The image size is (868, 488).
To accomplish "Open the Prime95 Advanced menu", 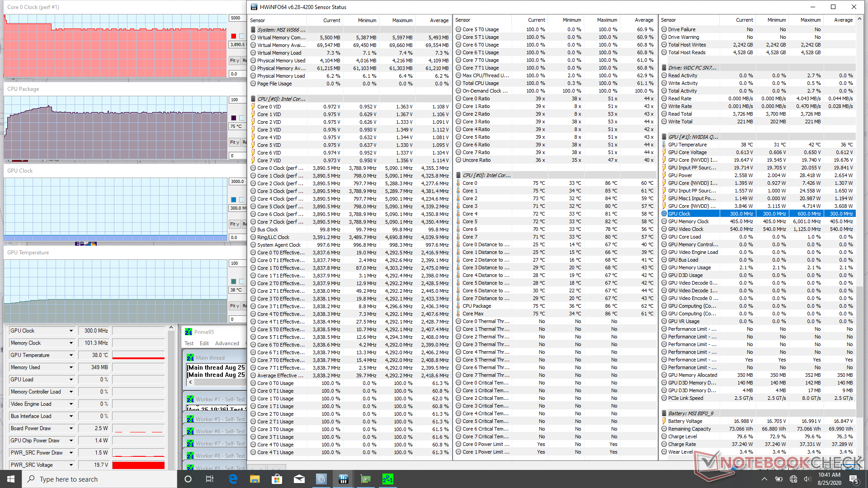I will pyautogui.click(x=227, y=343).
